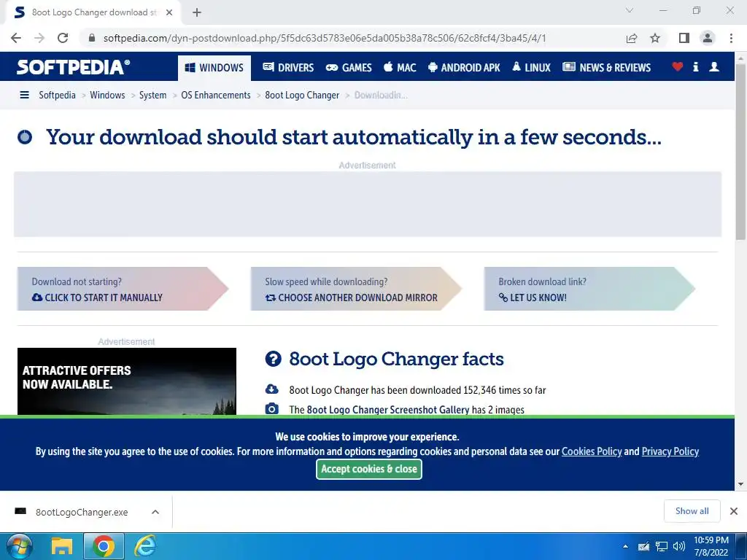Close the downloads bar
This screenshot has height=560, width=747.
pyautogui.click(x=734, y=511)
